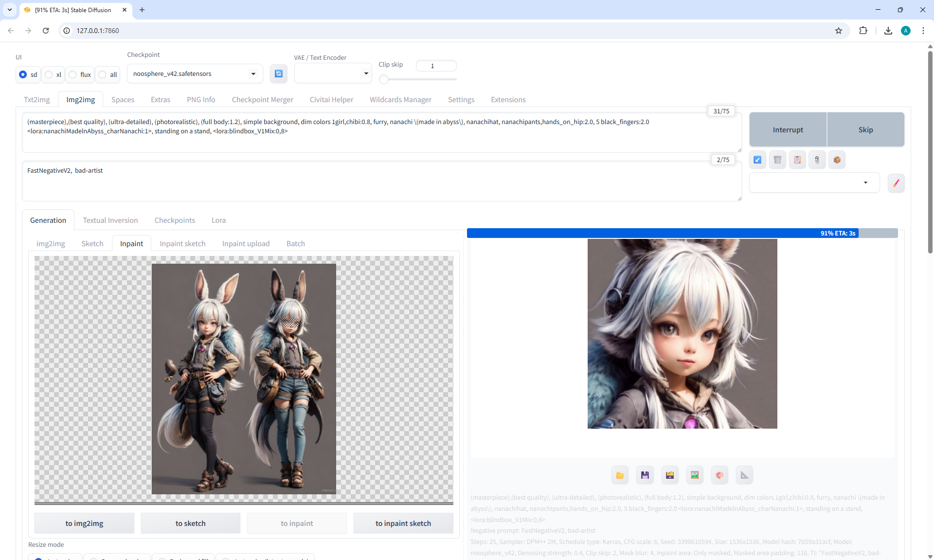Switch to the Inpaint sketch tab

182,243
